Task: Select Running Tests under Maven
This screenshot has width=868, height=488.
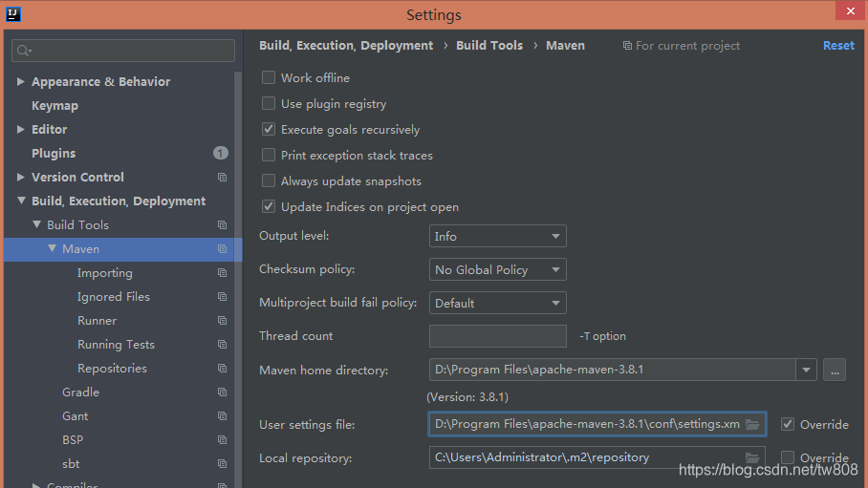Action: [x=116, y=344]
